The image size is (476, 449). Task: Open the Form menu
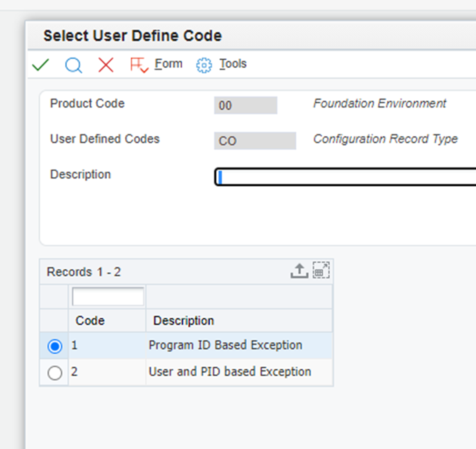click(169, 63)
